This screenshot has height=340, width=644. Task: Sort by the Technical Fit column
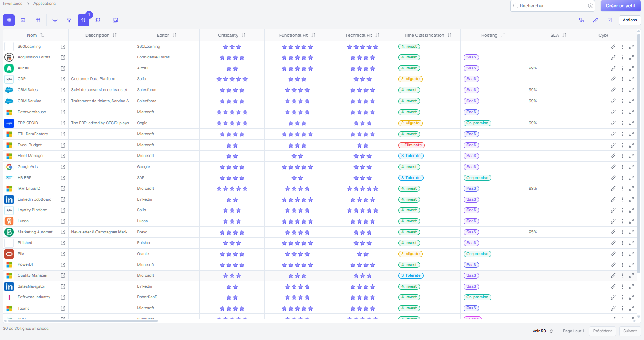377,35
